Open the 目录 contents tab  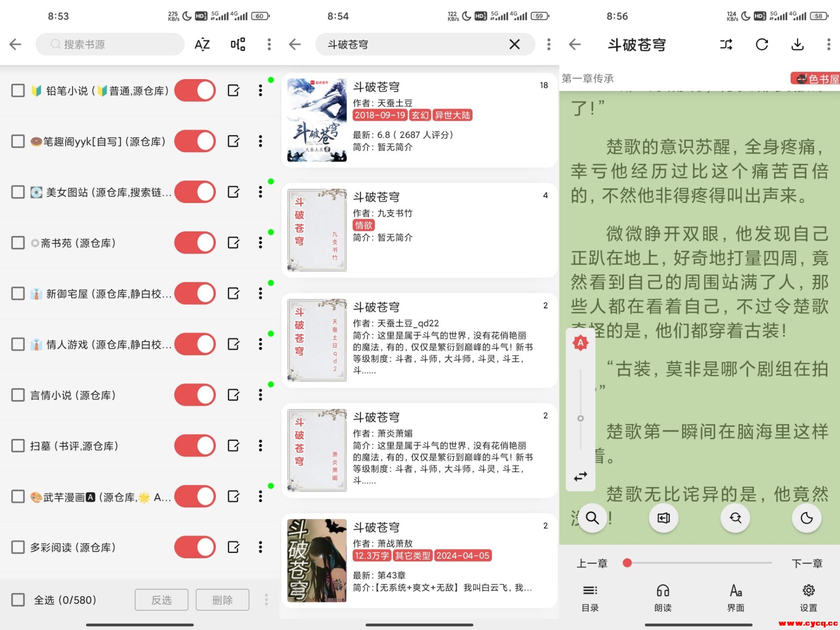pos(590,598)
